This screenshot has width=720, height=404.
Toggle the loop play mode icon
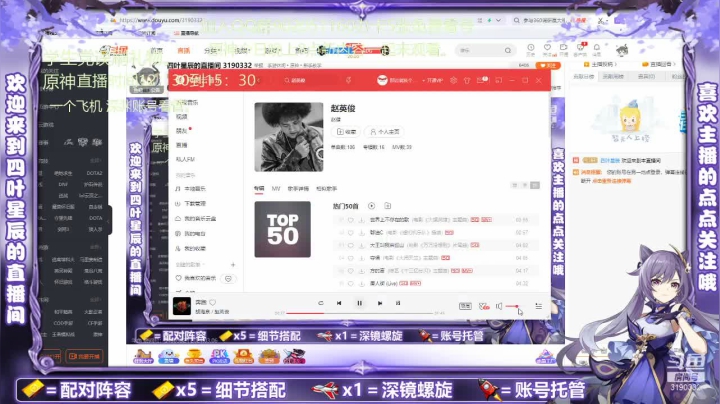321,303
